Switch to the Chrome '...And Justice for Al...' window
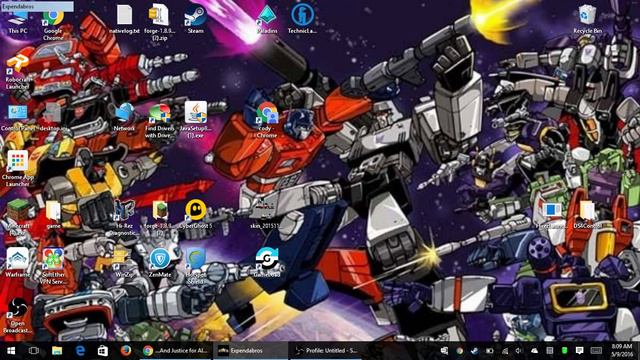Viewport: 640px width, 360px height. (x=176, y=351)
